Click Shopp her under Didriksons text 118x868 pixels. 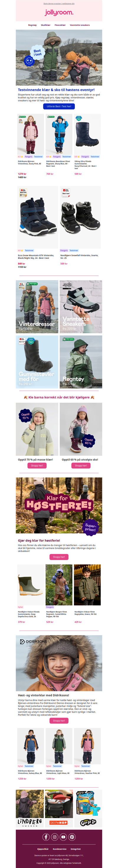pos(59,721)
